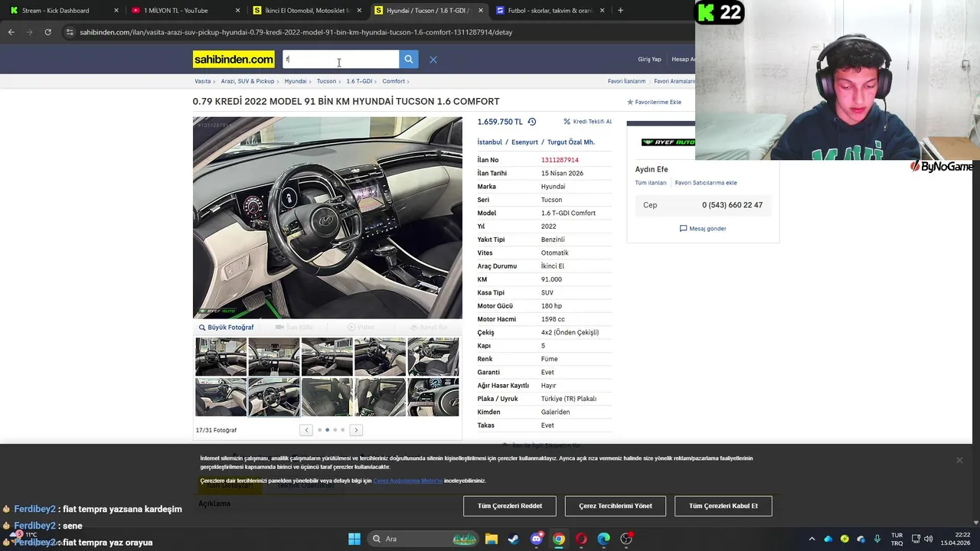Open the Comfort breadcrumb
The width and height of the screenshot is (980, 551).
[394, 81]
